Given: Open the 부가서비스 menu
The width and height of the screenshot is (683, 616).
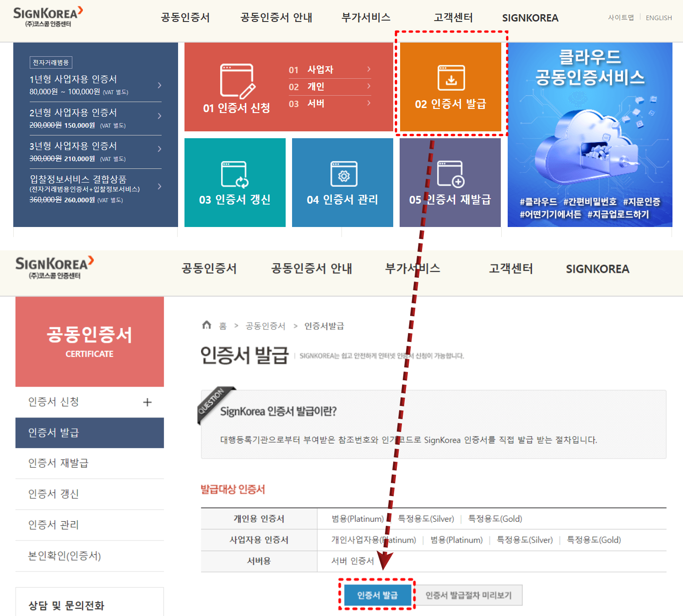Looking at the screenshot, I should coord(365,18).
